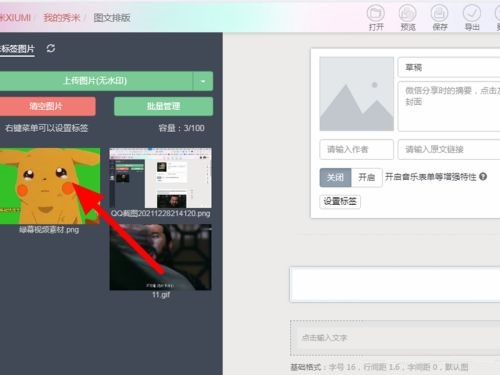Refresh the image list icon
Screen dimensions: 500x375
click(51, 48)
